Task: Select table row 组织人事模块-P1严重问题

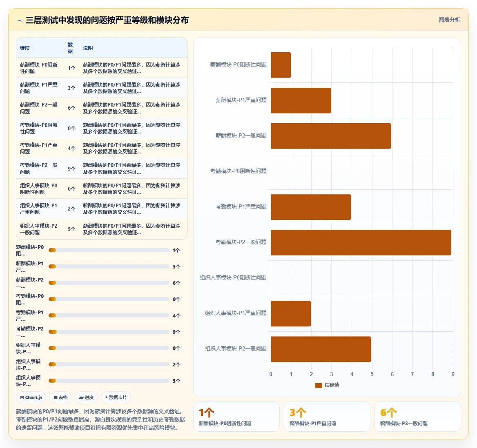Action: click(102, 209)
